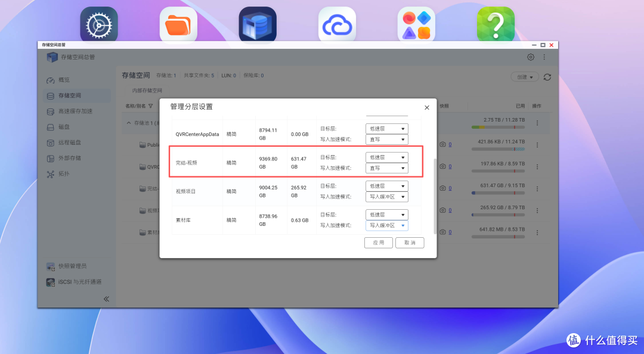Click the 265.92 GB / 8.79 TB usage bar
This screenshot has height=354, width=644.
(x=498, y=215)
